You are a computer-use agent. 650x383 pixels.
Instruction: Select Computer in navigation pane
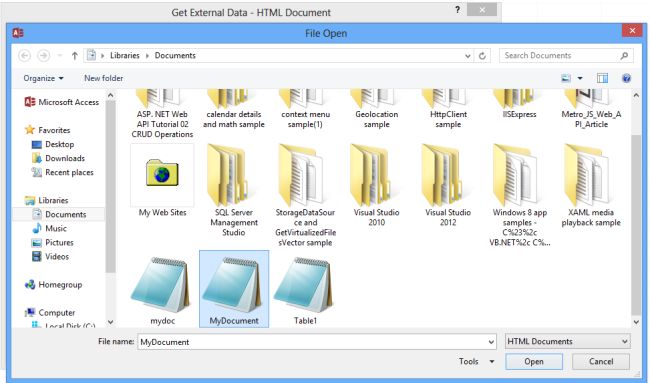pyautogui.click(x=50, y=313)
